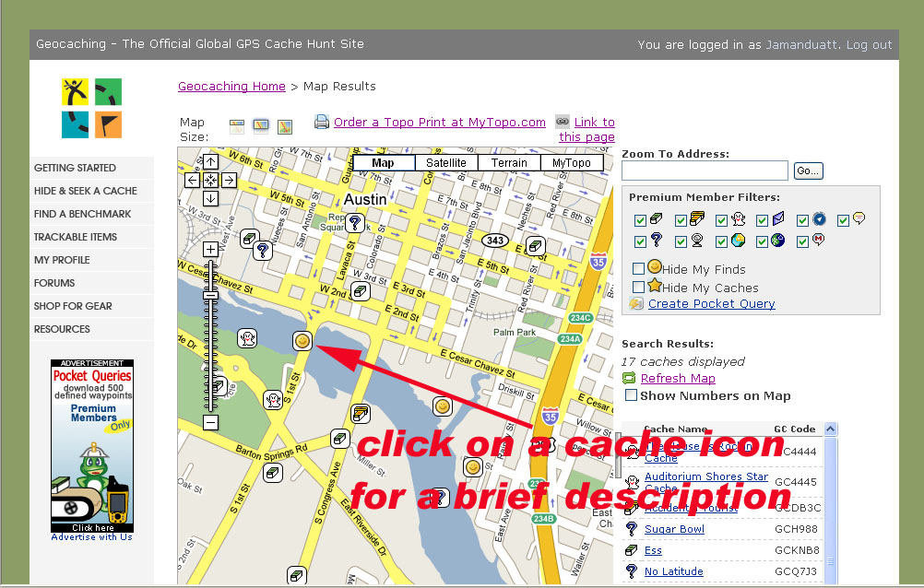The image size is (924, 588).
Task: Pan the map up with the up arrow
Action: tap(210, 161)
